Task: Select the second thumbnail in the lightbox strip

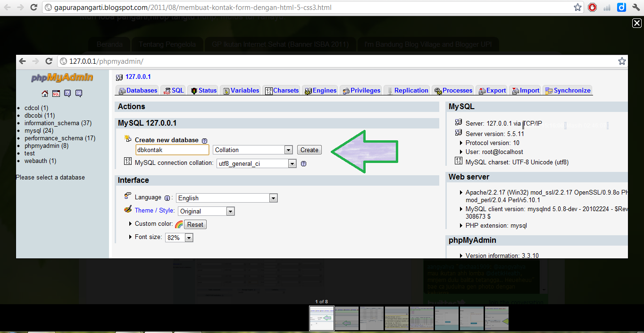Action: tap(347, 318)
